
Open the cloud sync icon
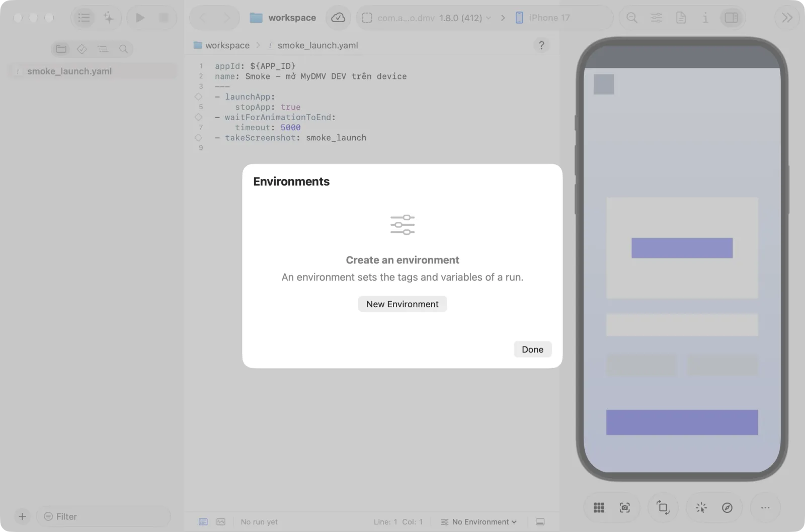point(338,18)
